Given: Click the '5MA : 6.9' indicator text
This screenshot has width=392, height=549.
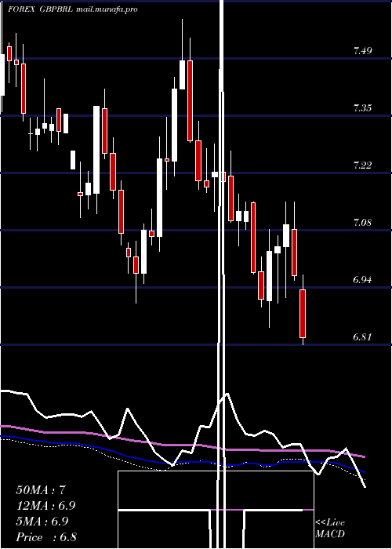Looking at the screenshot, I should coord(42,522).
